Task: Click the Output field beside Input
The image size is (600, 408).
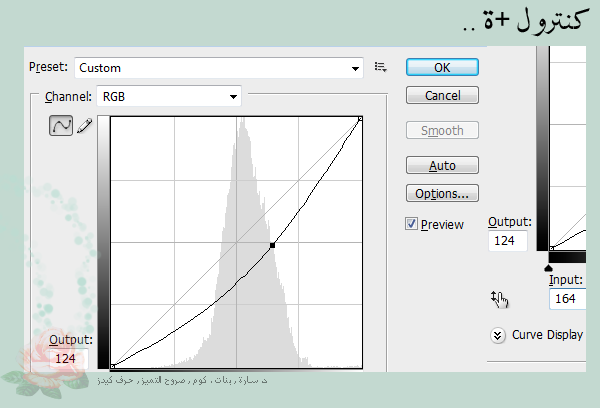Action: point(508,241)
